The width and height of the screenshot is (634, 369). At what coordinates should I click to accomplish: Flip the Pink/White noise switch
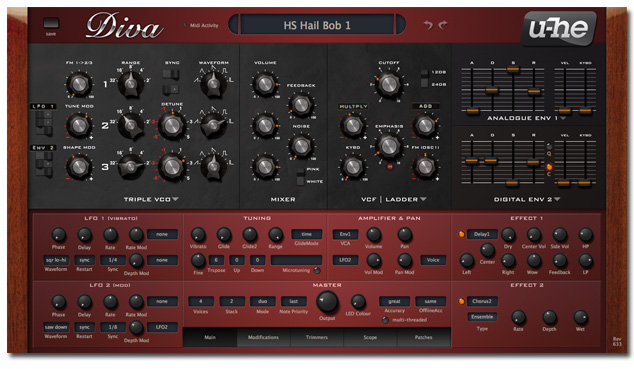click(300, 176)
